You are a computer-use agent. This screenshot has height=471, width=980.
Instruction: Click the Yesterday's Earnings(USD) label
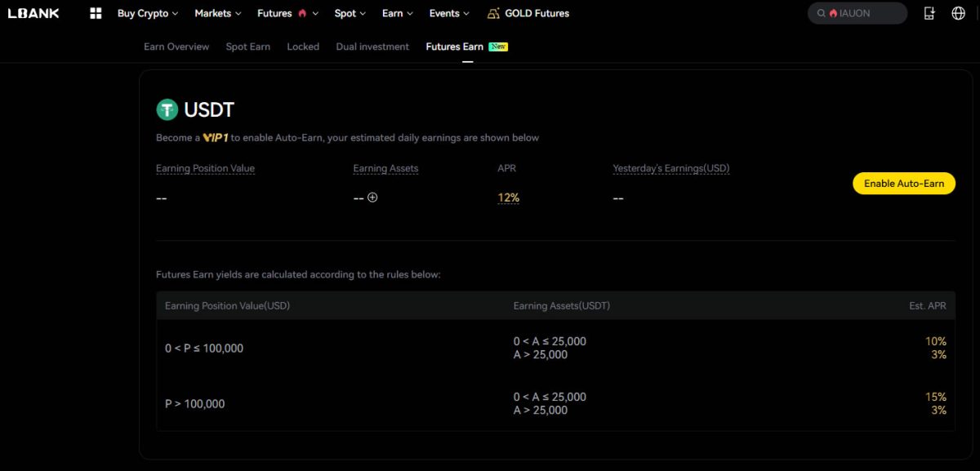pos(671,168)
